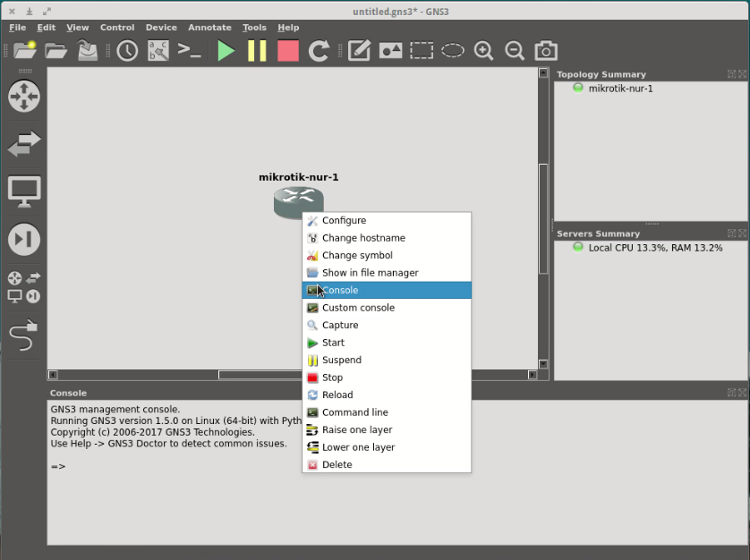Select the Add a note tool

point(359,51)
